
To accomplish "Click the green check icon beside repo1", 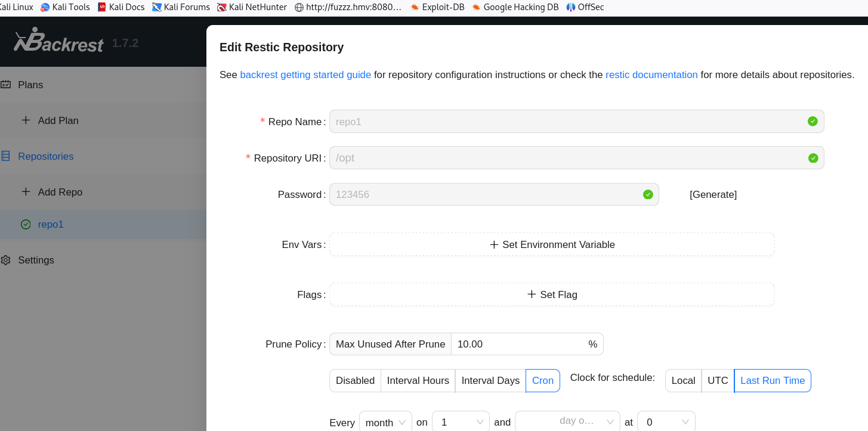I will click(26, 224).
